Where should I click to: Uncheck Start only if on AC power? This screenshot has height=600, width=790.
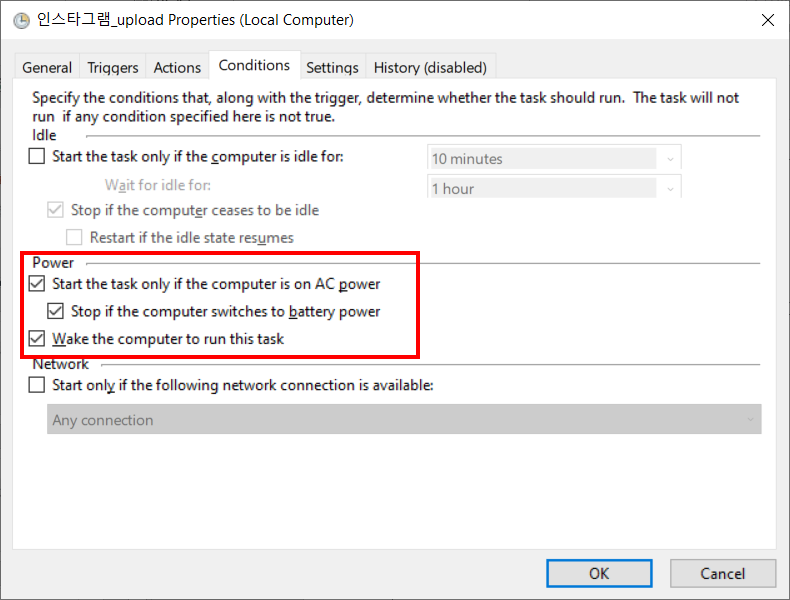point(37,284)
